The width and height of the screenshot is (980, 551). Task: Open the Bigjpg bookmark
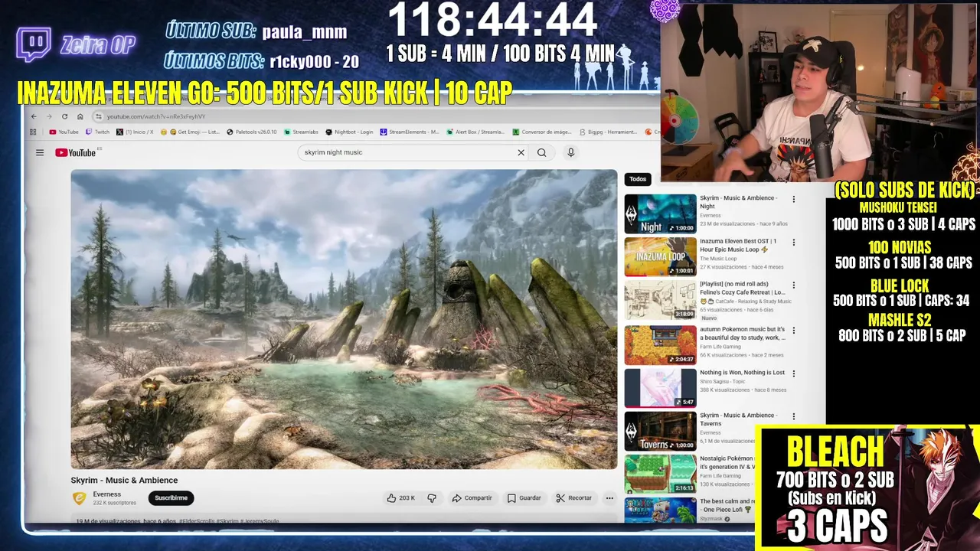(x=608, y=132)
